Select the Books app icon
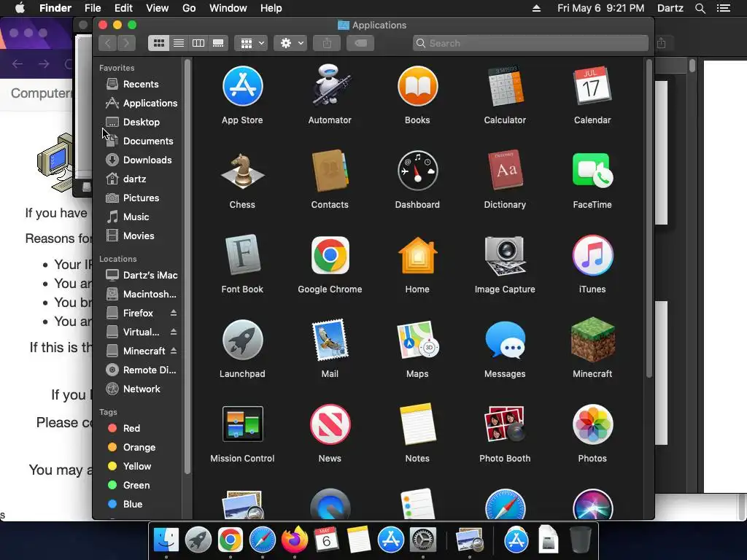 (417, 87)
